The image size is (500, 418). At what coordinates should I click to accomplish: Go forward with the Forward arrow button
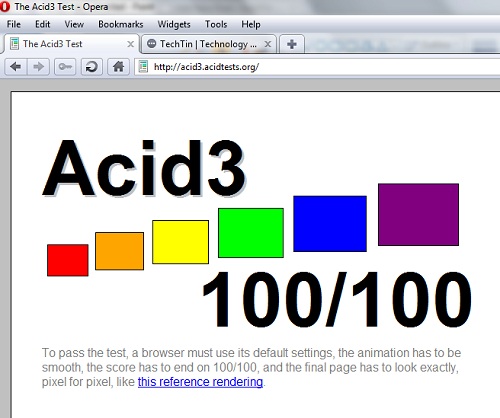tap(38, 67)
